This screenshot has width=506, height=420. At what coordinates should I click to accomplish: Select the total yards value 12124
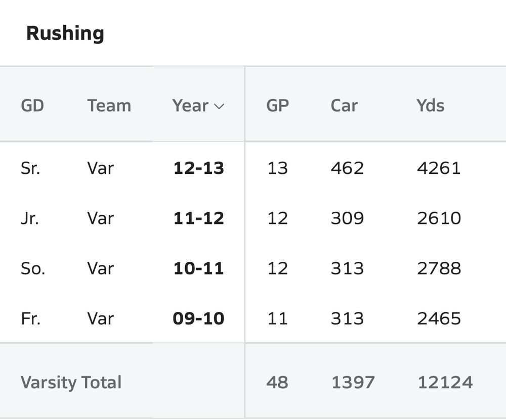tap(446, 383)
